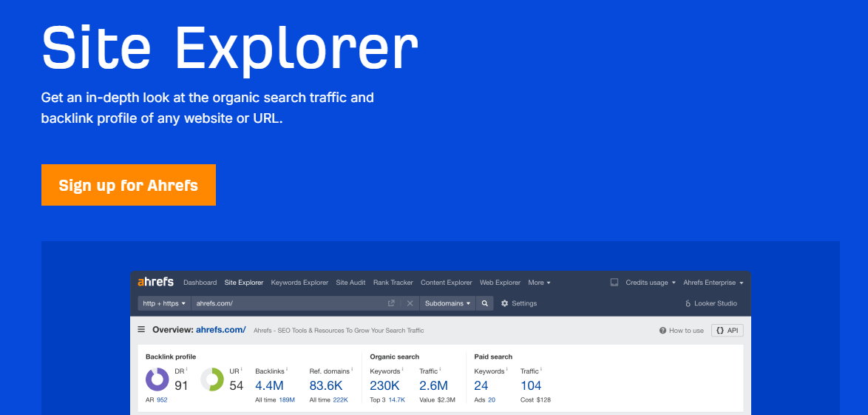Click the info icon beside Paid search Keywords

507,368
